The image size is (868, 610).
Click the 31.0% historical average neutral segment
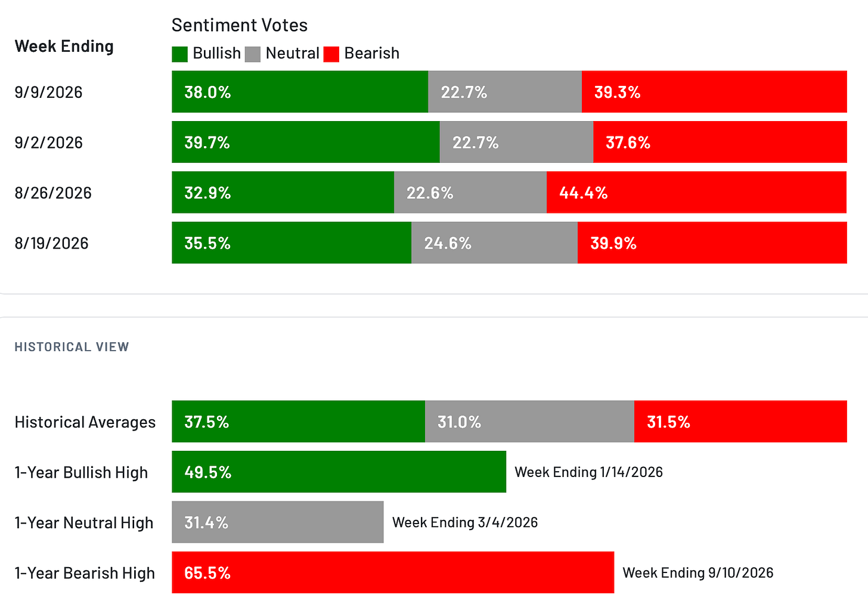pyautogui.click(x=529, y=422)
